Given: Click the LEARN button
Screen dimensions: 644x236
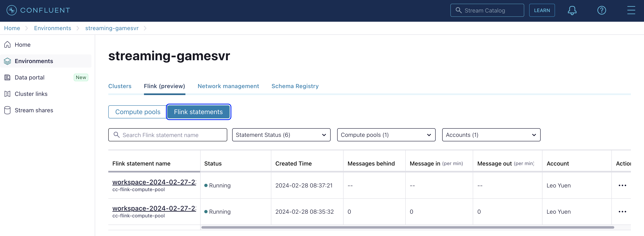Looking at the screenshot, I should (542, 10).
